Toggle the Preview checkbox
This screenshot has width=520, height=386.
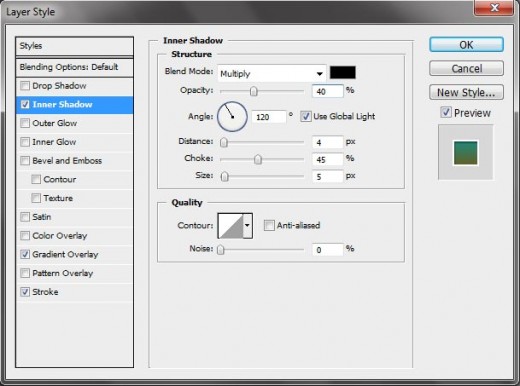446,112
